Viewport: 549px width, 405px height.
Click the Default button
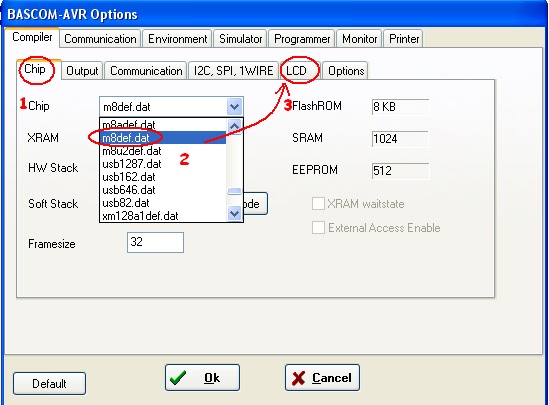[49, 384]
